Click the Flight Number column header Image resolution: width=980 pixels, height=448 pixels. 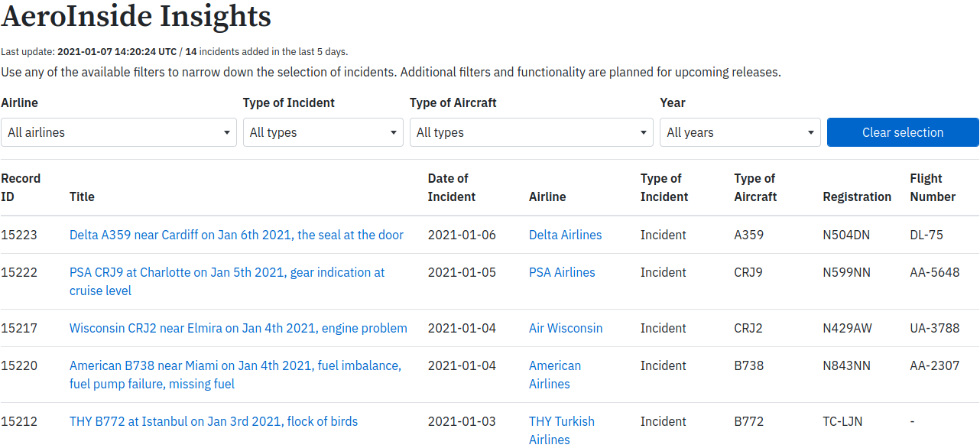click(933, 187)
